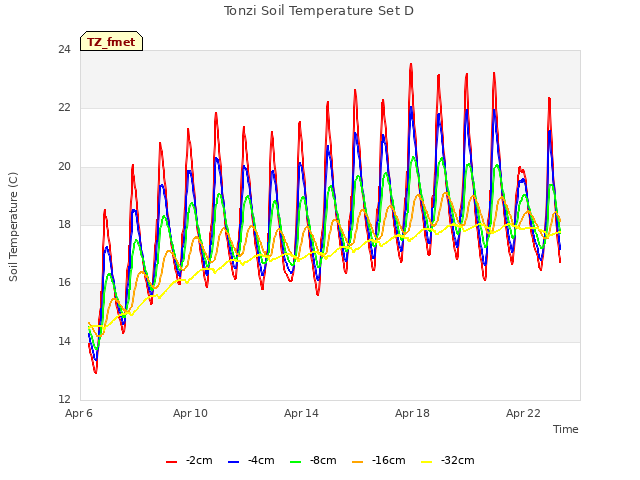The width and height of the screenshot is (640, 480).
Task: Click the Apr 6 x-axis tick label
Action: [79, 413]
